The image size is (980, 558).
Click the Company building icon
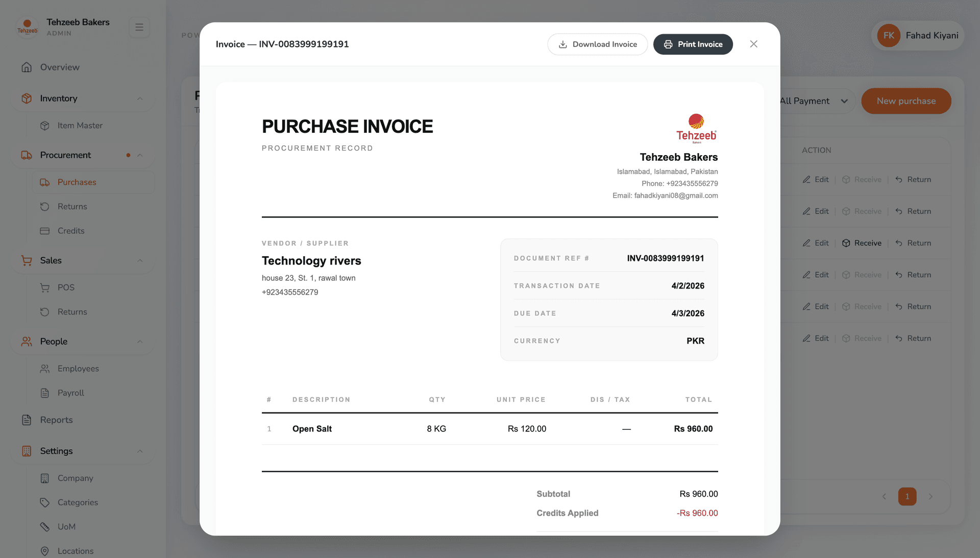tap(45, 478)
